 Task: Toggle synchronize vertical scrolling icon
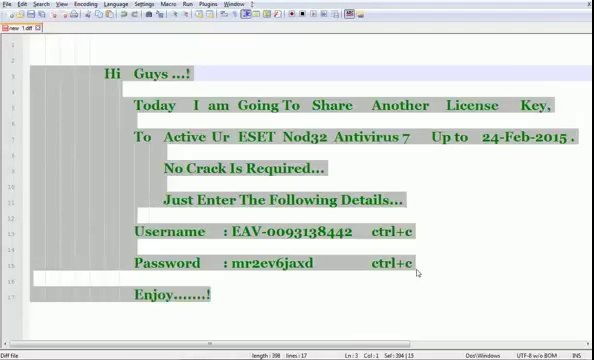tap(199, 14)
